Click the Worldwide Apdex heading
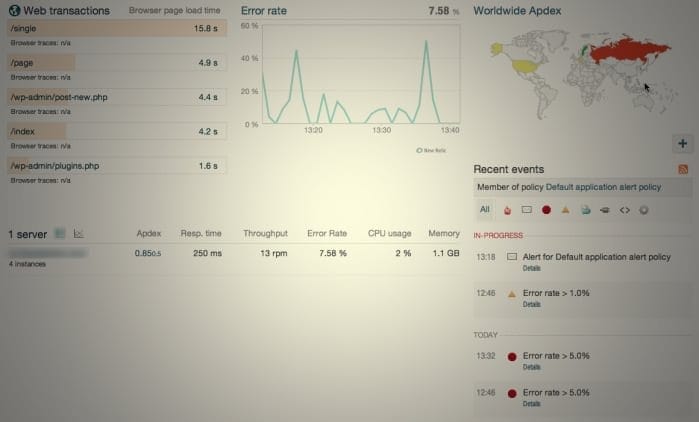The width and height of the screenshot is (699, 422). 517,11
